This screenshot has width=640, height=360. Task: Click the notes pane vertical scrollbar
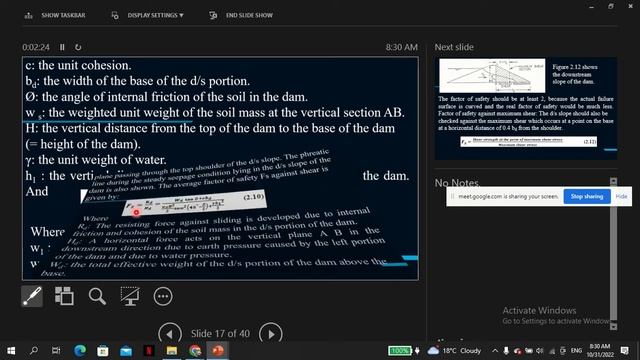(x=613, y=253)
